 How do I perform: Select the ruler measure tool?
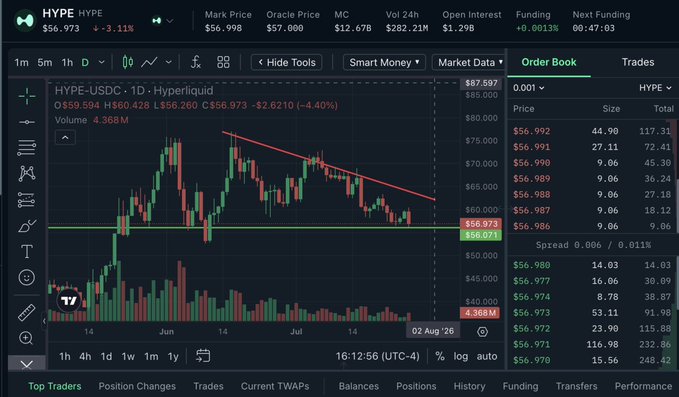(x=27, y=313)
